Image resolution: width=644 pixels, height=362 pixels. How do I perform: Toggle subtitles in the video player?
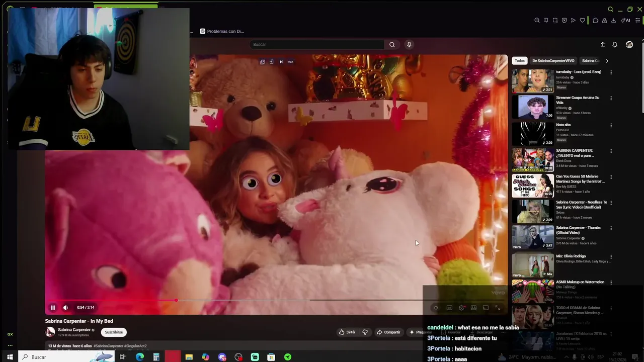[449, 308]
